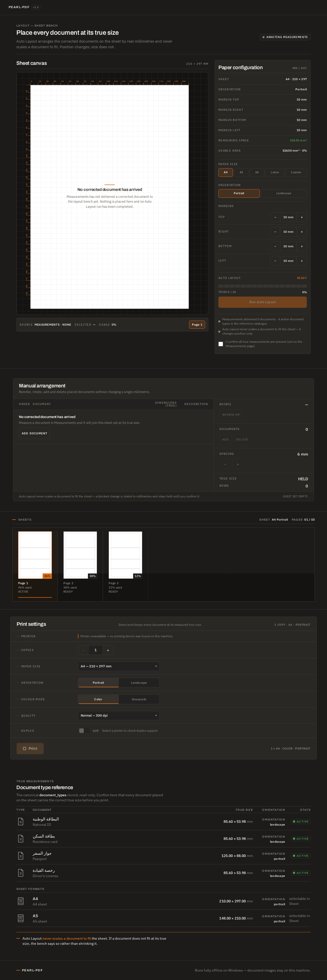Decrease the top margin with minus
Viewport: 327px width, 980px height.
pyautogui.click(x=275, y=217)
